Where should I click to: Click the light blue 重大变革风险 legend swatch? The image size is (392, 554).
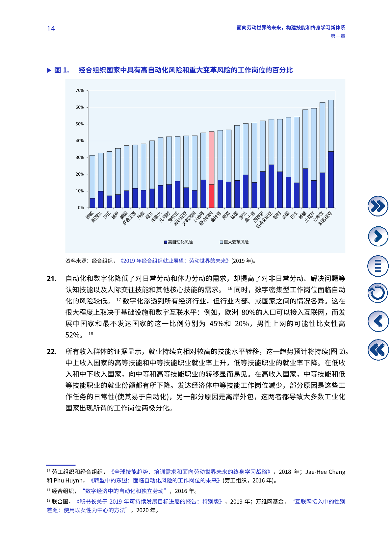(x=222, y=242)
